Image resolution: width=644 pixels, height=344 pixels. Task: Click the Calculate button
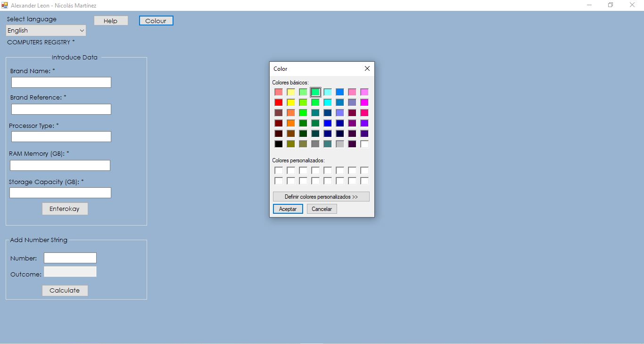pos(65,290)
